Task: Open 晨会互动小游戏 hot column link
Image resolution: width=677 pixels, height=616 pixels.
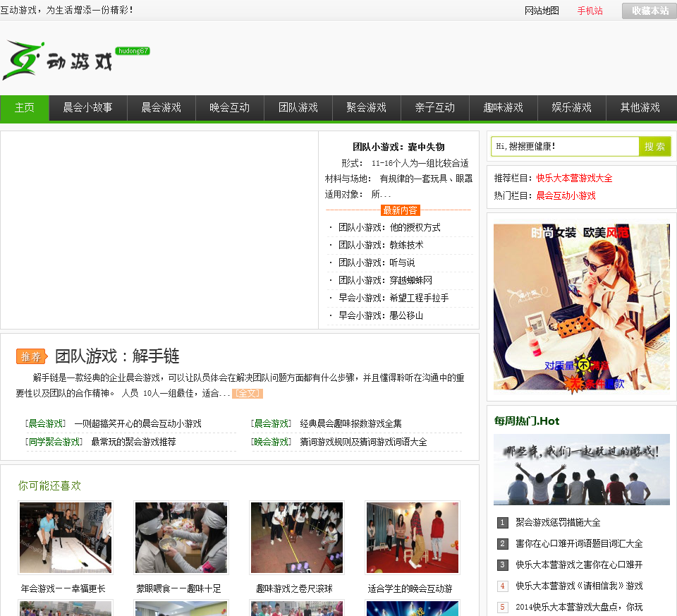Action: click(566, 195)
